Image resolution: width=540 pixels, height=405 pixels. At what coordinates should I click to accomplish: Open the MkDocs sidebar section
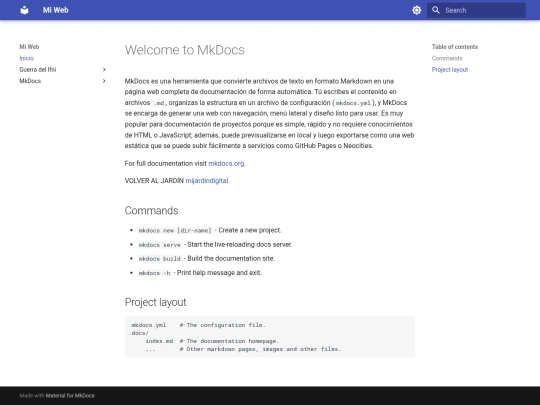(x=30, y=81)
